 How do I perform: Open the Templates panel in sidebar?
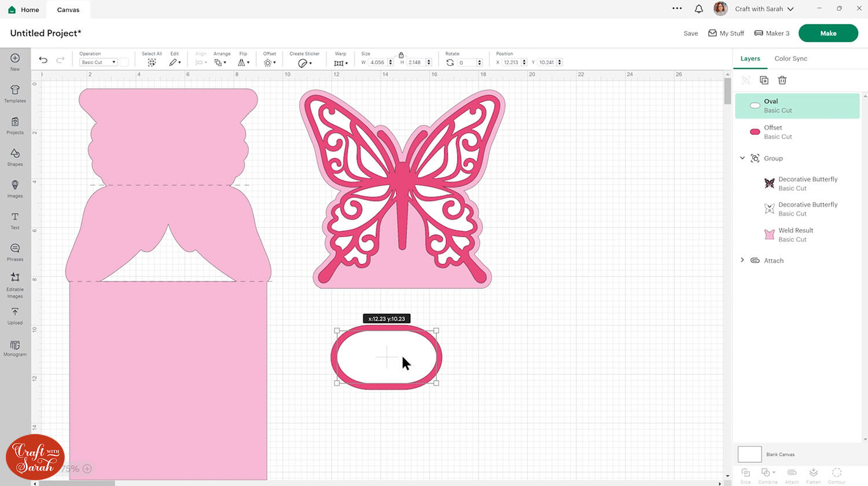pyautogui.click(x=15, y=93)
